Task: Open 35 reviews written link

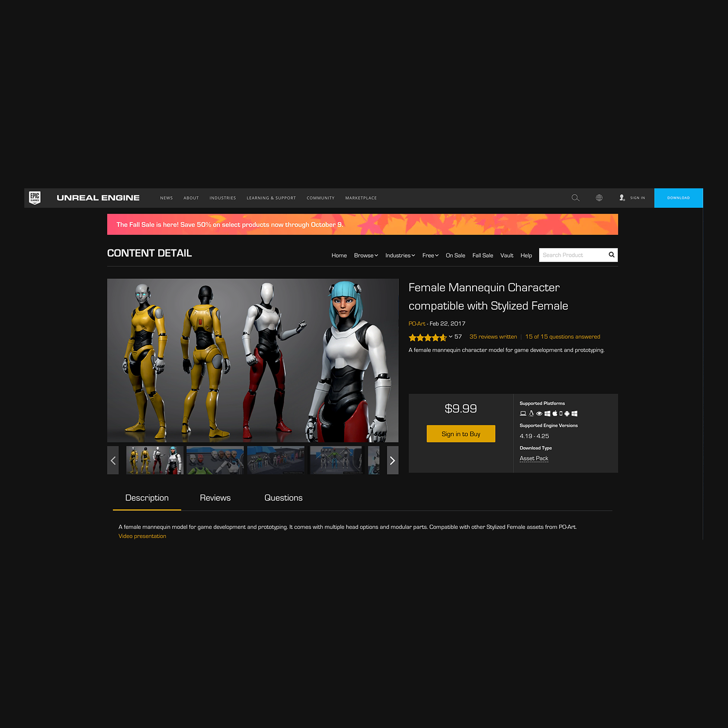Action: [x=493, y=337]
